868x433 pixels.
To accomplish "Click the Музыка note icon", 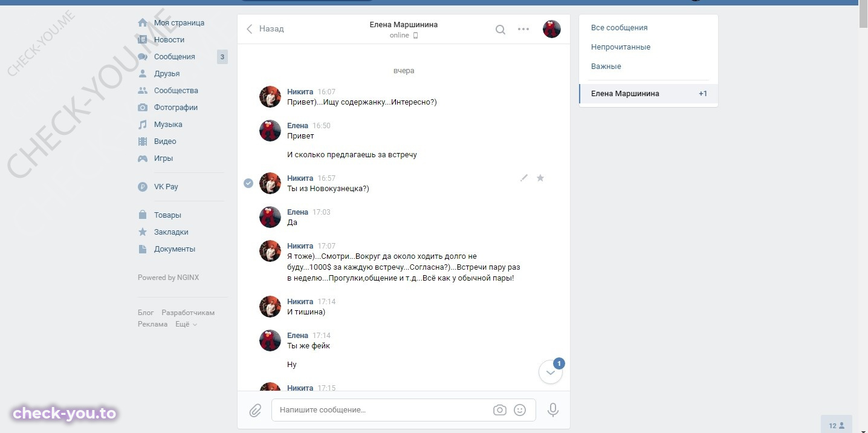I will [x=143, y=125].
